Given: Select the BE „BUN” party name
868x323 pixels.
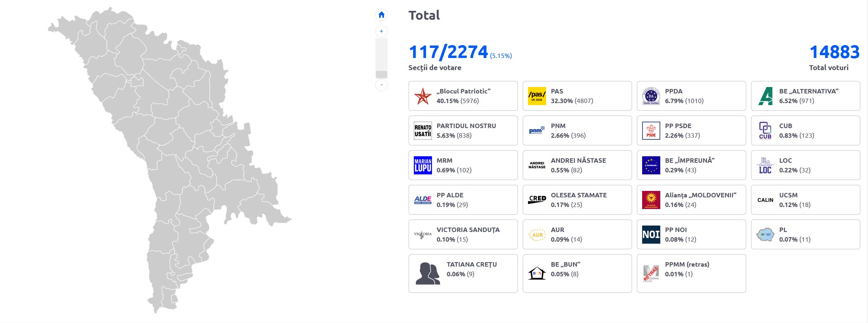Looking at the screenshot, I should (565, 265).
